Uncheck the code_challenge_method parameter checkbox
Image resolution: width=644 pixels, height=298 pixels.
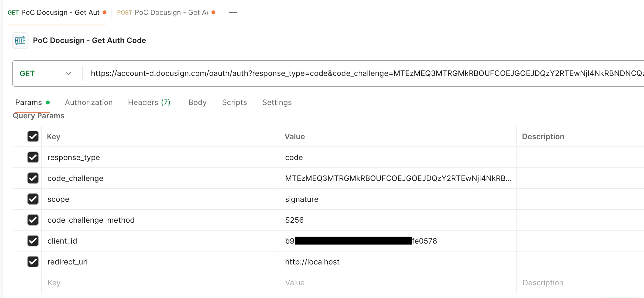pos(33,220)
